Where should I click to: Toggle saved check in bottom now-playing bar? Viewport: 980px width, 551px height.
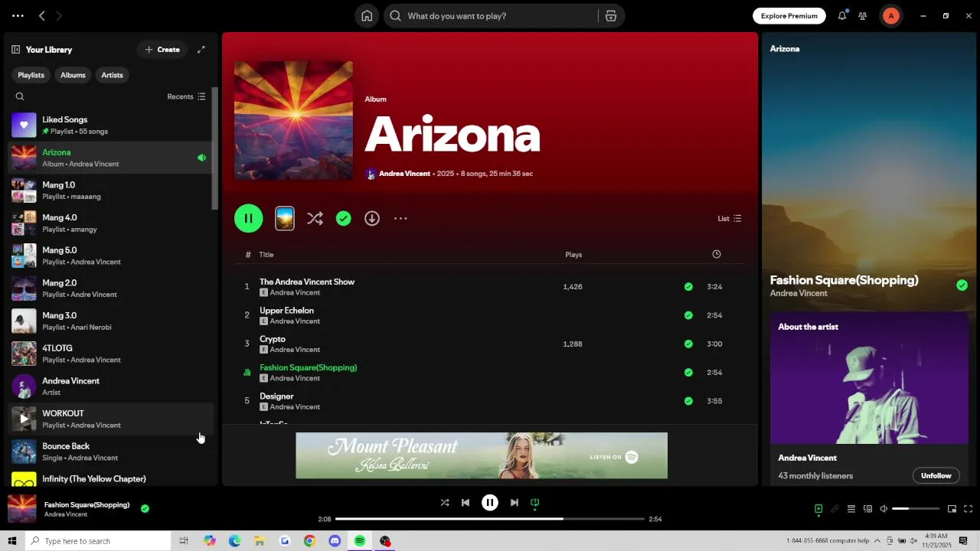(x=145, y=508)
